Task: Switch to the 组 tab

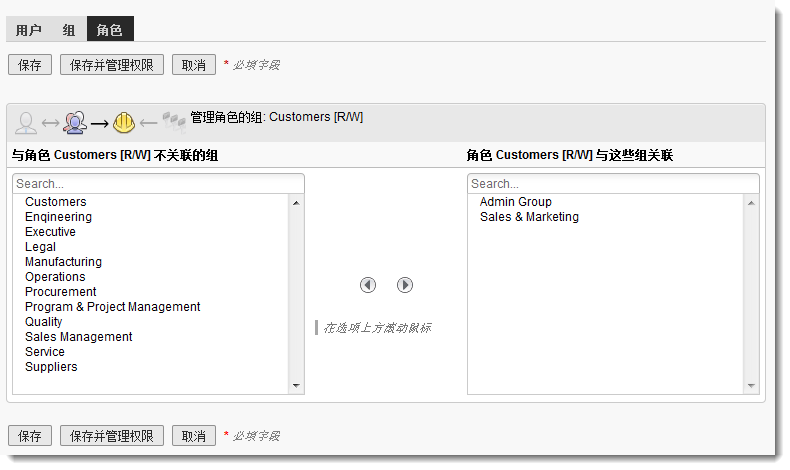Action: click(x=69, y=30)
